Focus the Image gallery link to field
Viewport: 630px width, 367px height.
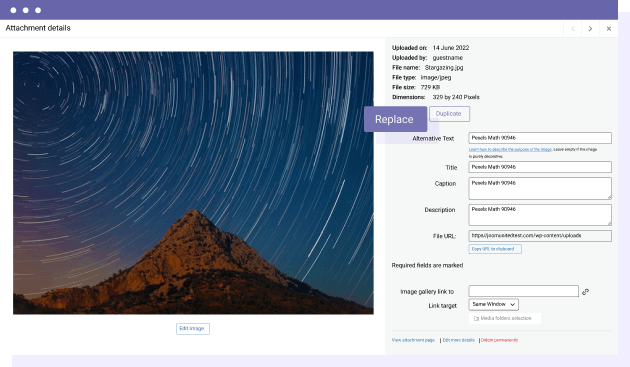524,291
